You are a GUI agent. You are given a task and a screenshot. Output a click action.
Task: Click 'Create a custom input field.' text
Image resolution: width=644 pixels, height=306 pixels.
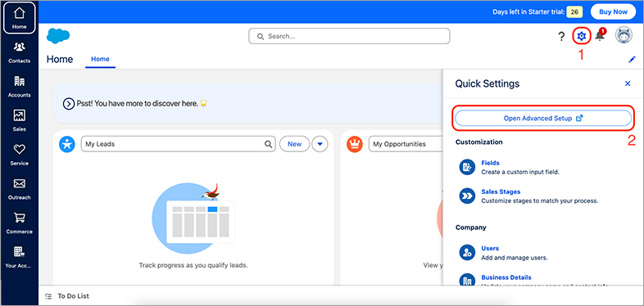point(520,173)
